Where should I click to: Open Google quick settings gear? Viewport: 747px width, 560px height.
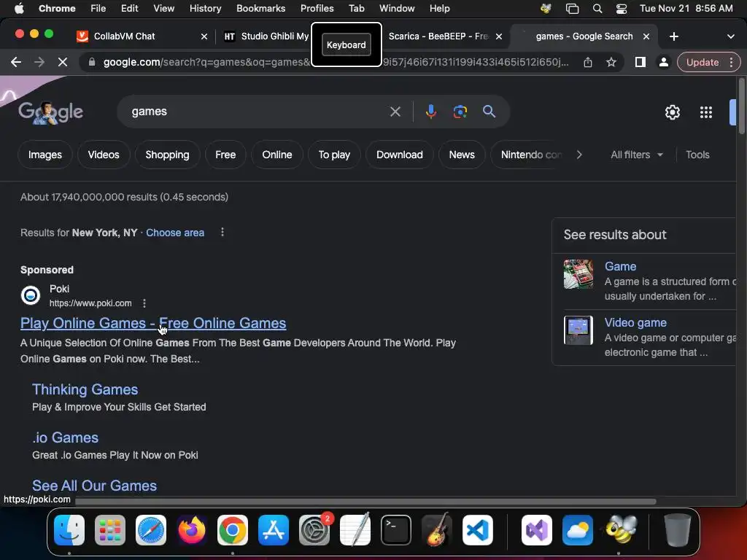coord(672,112)
